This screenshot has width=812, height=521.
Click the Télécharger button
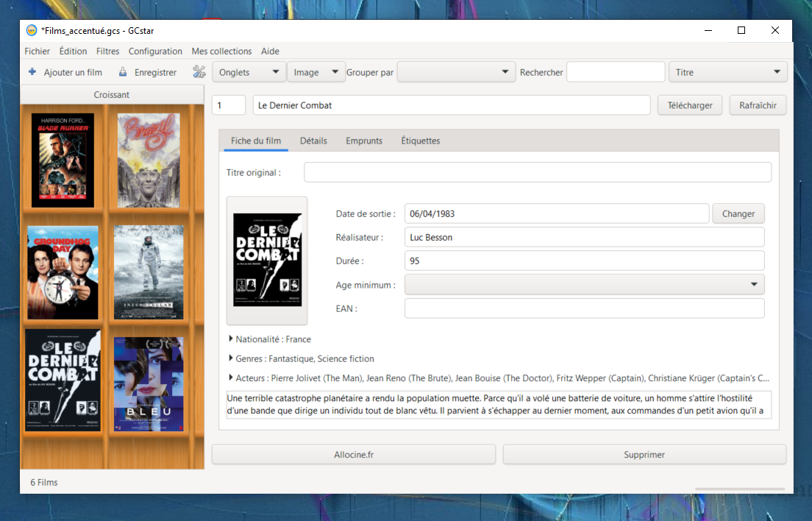[x=690, y=105]
